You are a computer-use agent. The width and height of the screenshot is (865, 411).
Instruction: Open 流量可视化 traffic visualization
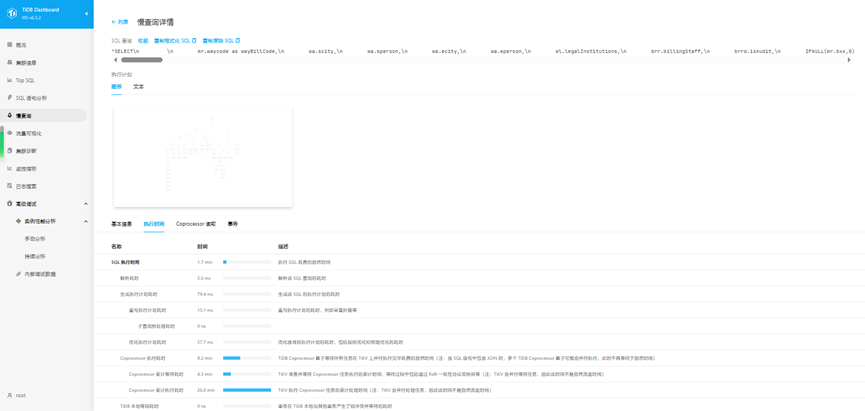[x=28, y=133]
